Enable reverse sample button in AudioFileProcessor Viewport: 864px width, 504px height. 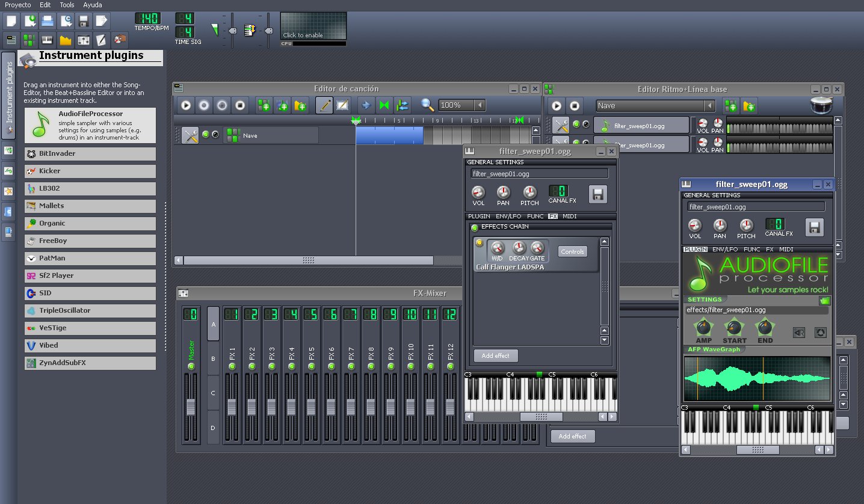[x=799, y=333]
